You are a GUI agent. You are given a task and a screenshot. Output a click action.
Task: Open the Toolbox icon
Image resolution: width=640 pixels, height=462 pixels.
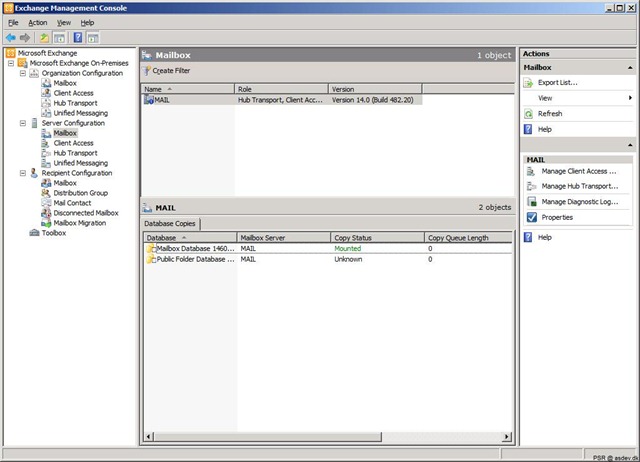(34, 233)
